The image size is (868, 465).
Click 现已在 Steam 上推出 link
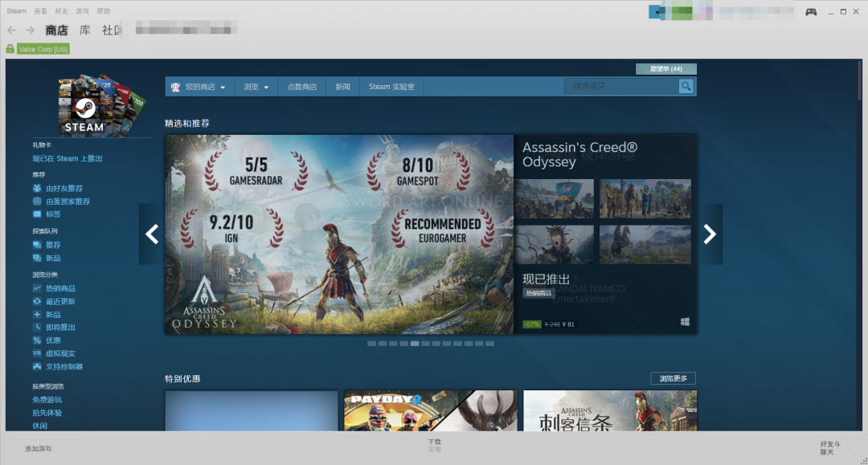click(68, 159)
